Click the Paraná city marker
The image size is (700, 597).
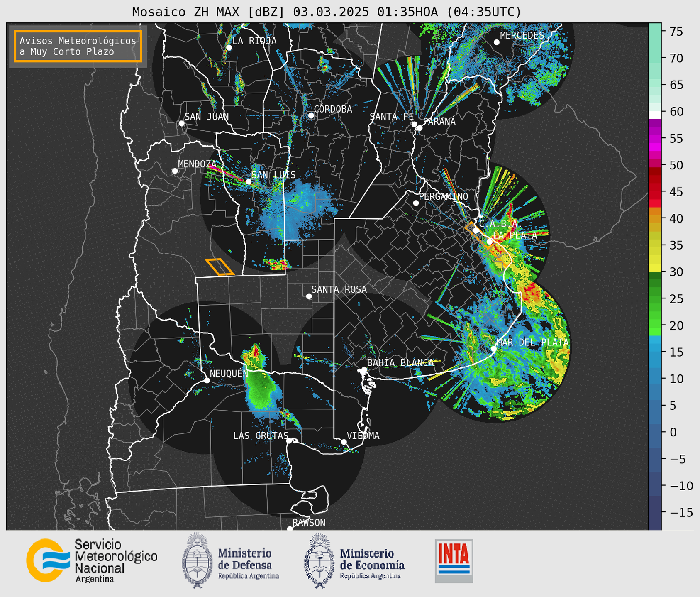coord(420,128)
